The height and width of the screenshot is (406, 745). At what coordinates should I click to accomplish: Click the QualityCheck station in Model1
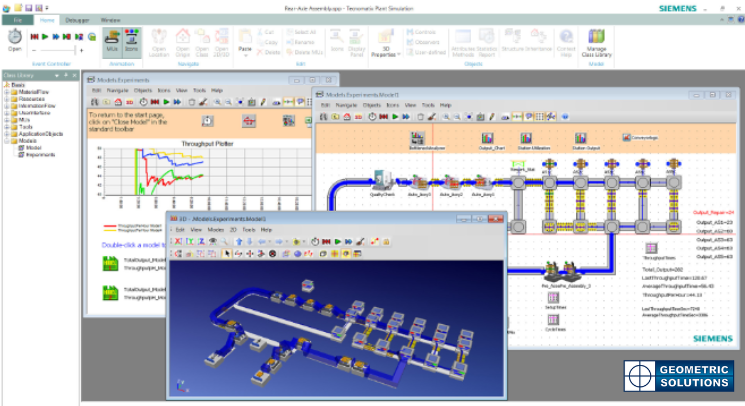pyautogui.click(x=382, y=181)
